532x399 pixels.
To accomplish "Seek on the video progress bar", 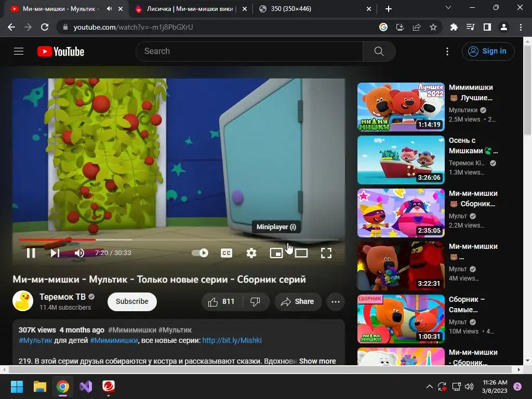I will (x=179, y=240).
